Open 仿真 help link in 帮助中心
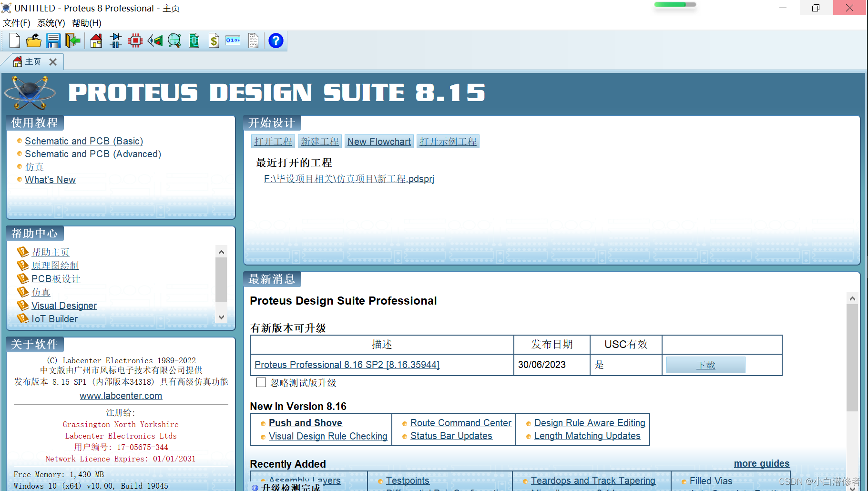 click(41, 292)
